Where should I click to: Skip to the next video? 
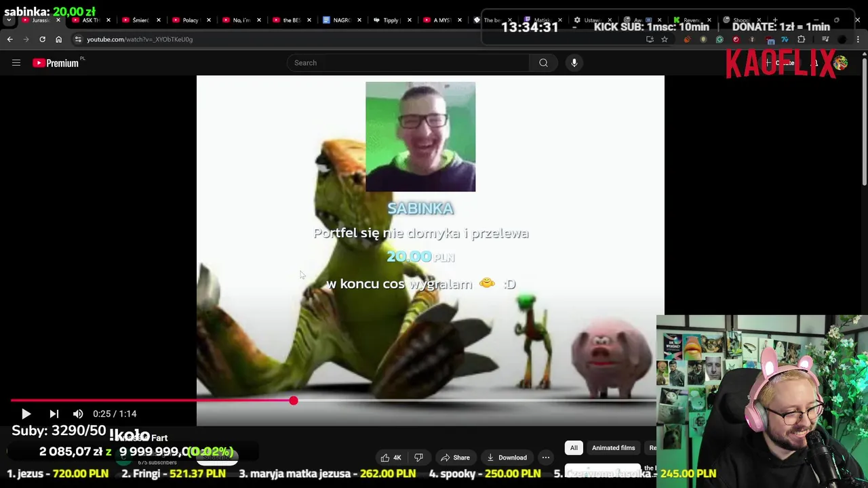(x=54, y=413)
